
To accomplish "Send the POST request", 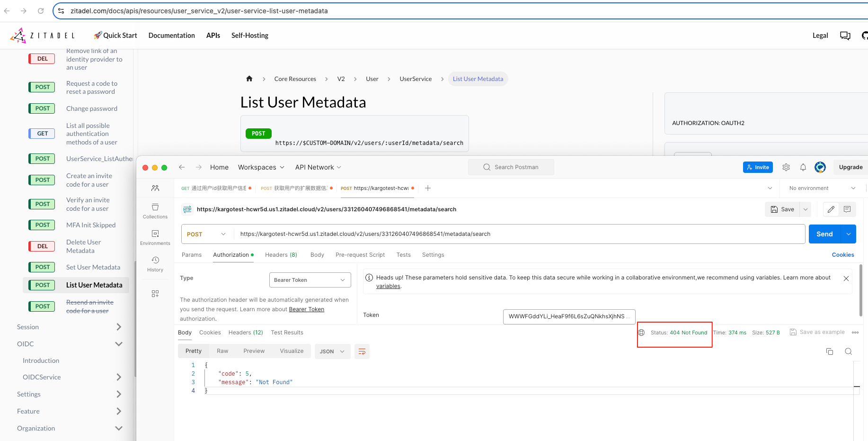I will pyautogui.click(x=824, y=234).
